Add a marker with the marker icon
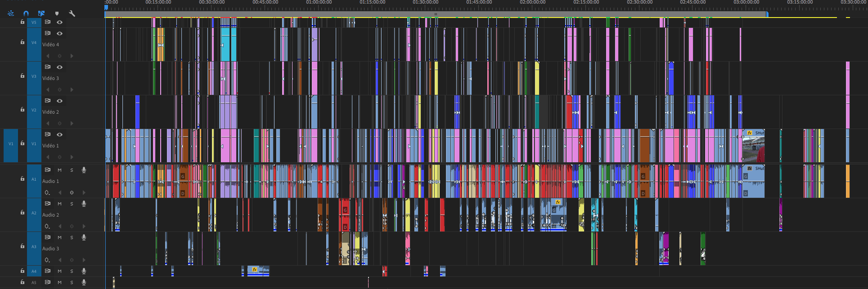Viewport: 868px width, 289px height. pos(57,13)
